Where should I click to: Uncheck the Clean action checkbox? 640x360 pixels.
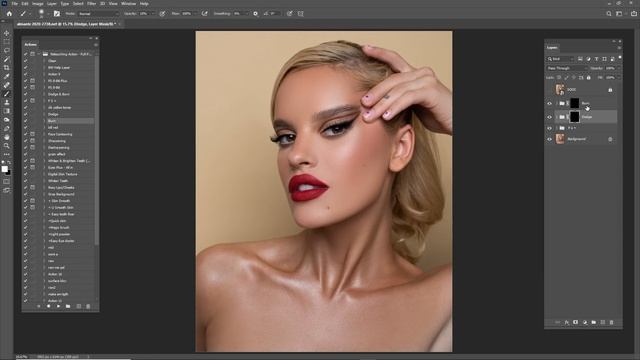(x=26, y=61)
